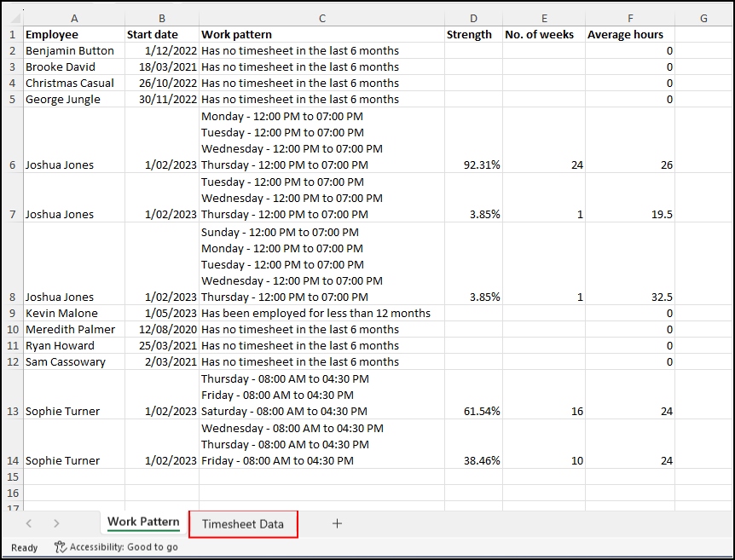Select column C header
This screenshot has width=735, height=560.
coord(321,18)
